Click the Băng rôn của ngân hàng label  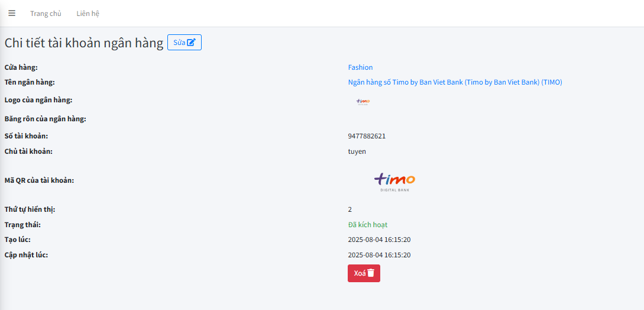(x=46, y=119)
